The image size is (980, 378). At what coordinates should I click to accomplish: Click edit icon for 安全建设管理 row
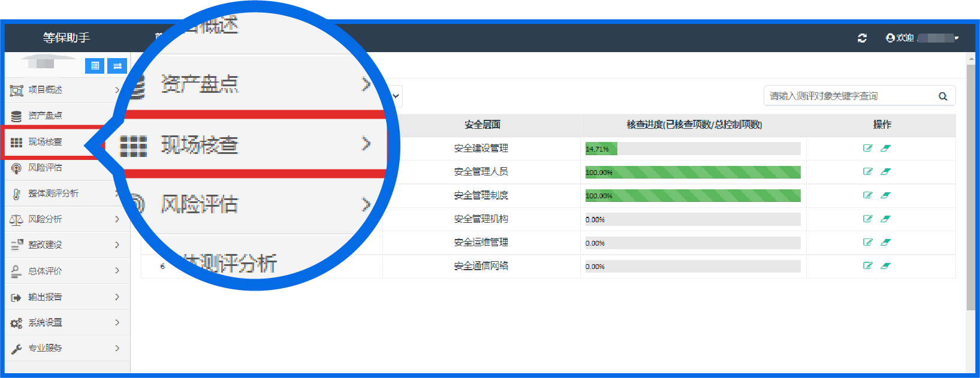coord(867,148)
